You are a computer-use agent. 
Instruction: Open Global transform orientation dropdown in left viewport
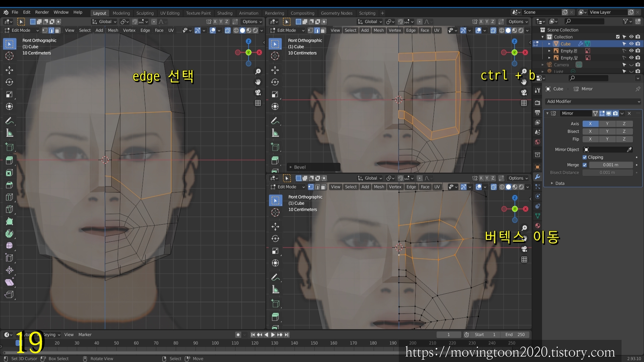(104, 22)
